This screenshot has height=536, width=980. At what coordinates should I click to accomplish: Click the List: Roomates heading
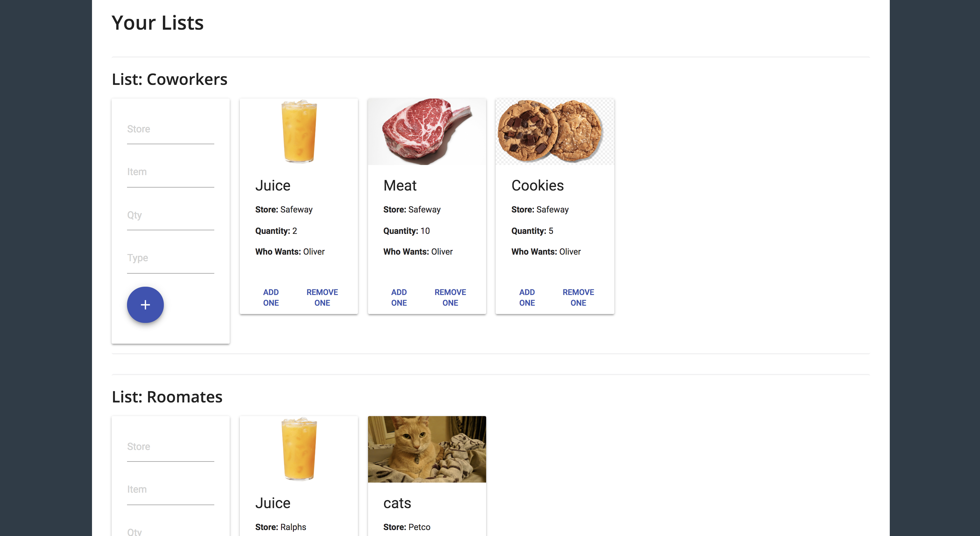[167, 397]
